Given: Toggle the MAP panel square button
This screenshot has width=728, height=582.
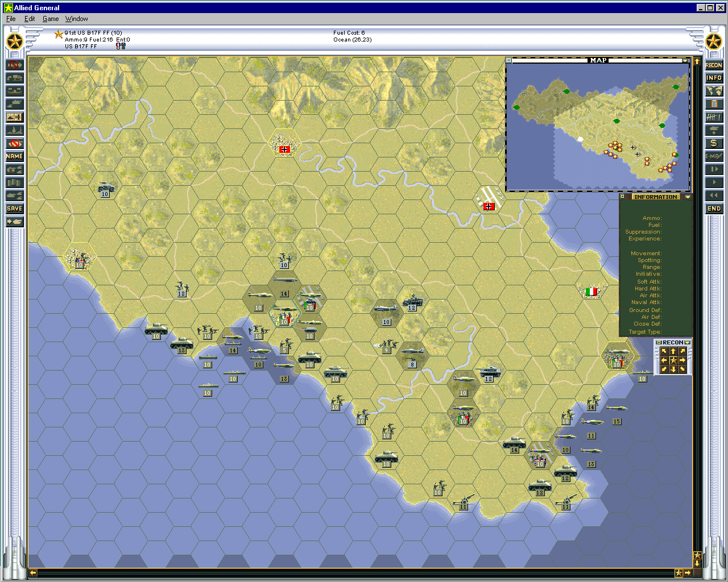Looking at the screenshot, I should click(x=509, y=60).
